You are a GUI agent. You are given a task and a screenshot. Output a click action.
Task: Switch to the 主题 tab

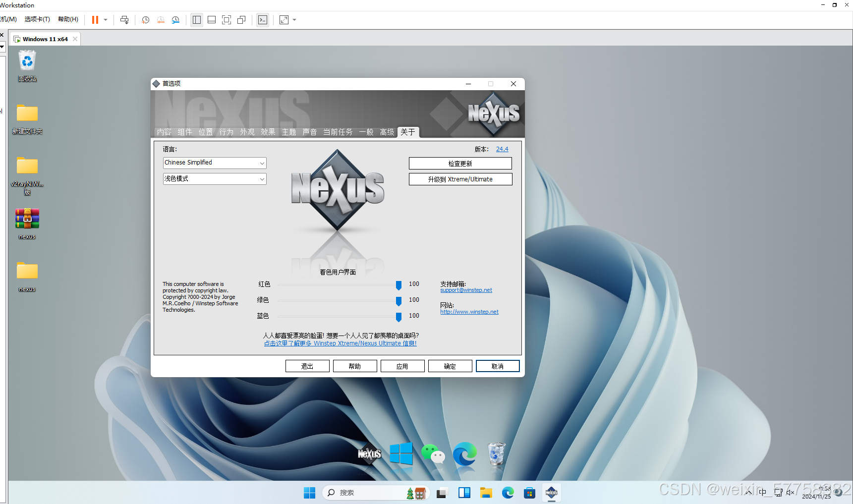point(289,132)
